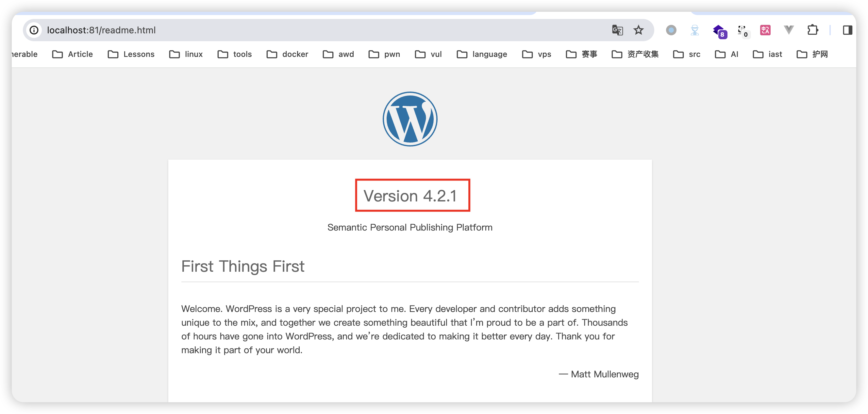Click 'Semantic Personal Publishing Platform' subtitle
868x414 pixels.
coord(410,227)
